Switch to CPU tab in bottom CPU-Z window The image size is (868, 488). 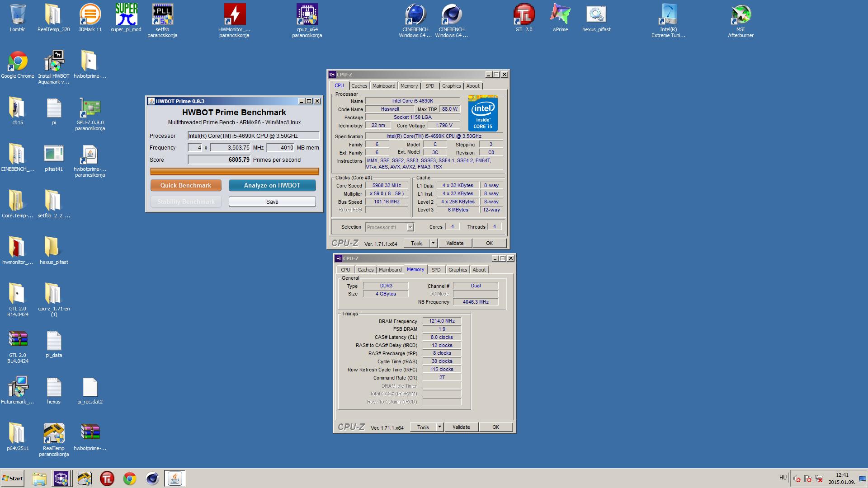pyautogui.click(x=346, y=270)
